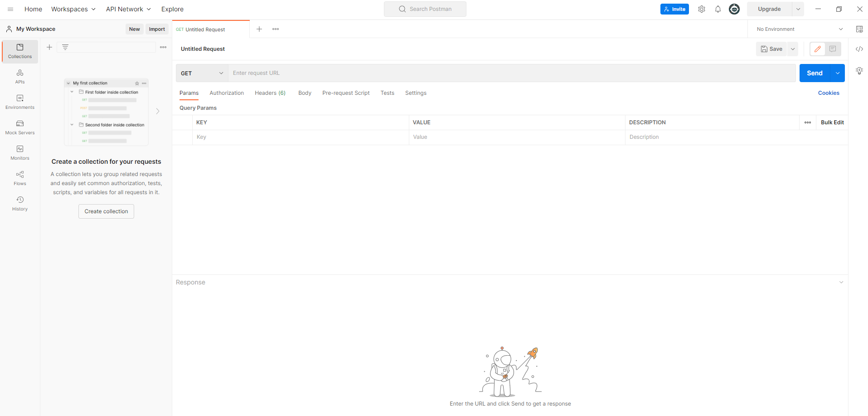The width and height of the screenshot is (868, 416).
Task: Click next arrow on collection illustration
Action: (x=158, y=111)
